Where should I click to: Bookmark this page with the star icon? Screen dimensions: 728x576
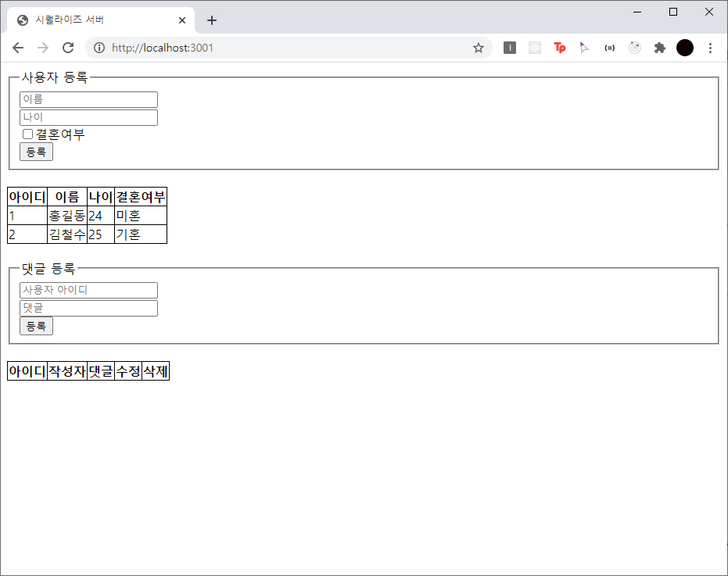479,48
